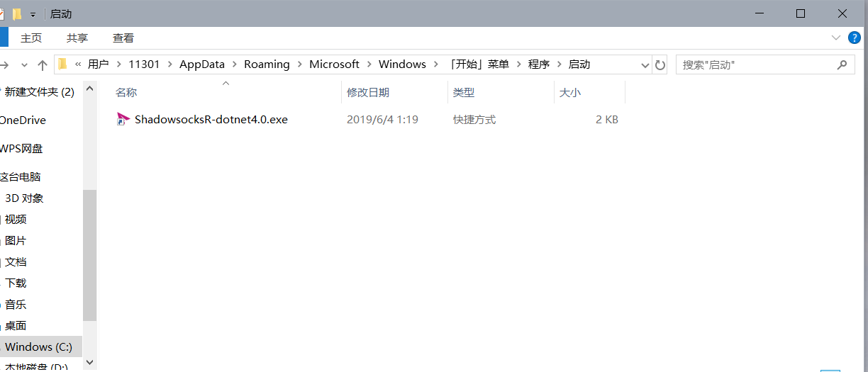This screenshot has height=372, width=868.
Task: Refresh the folder view
Action: tap(660, 65)
